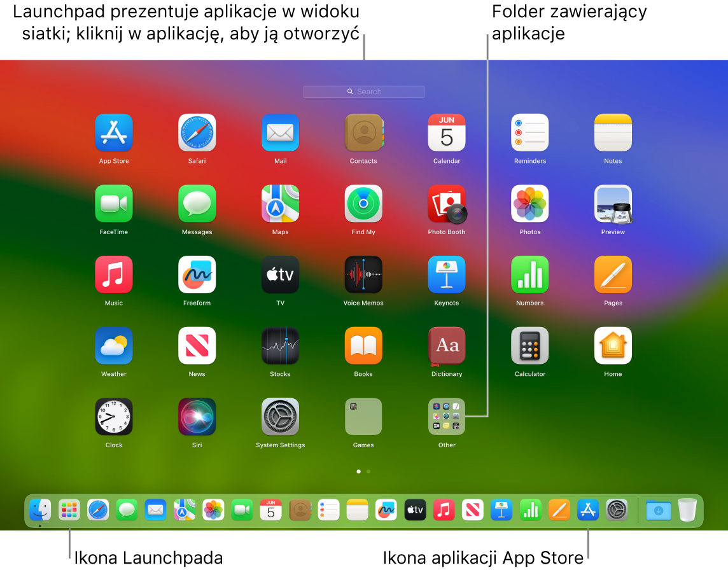This screenshot has height=570, width=728.
Task: Open Freeform from the Dock
Action: [386, 510]
